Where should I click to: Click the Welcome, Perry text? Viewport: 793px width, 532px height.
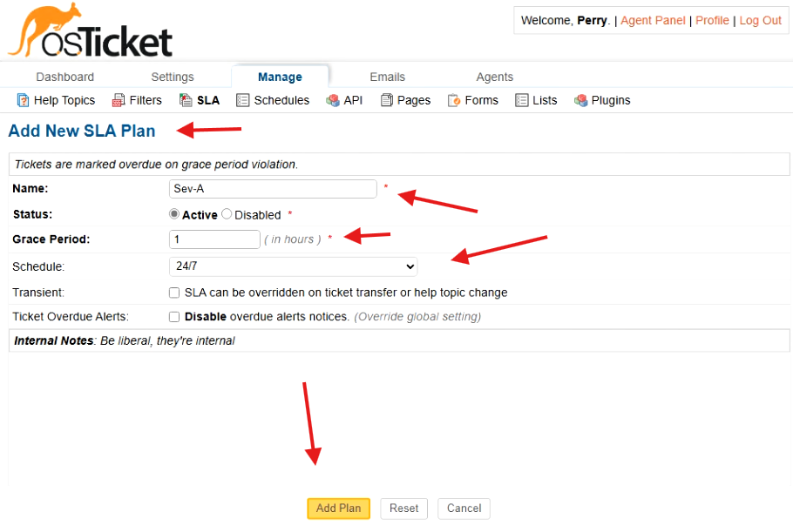click(x=566, y=20)
